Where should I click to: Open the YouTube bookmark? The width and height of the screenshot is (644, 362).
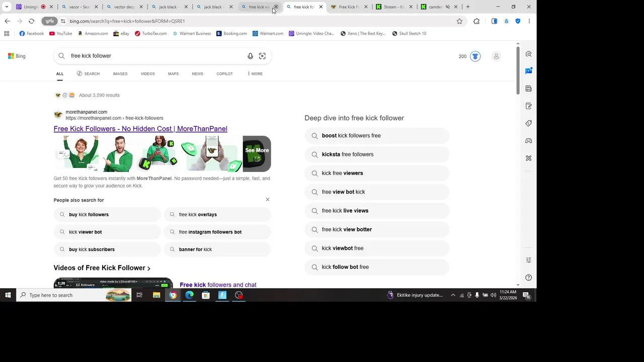point(60,34)
